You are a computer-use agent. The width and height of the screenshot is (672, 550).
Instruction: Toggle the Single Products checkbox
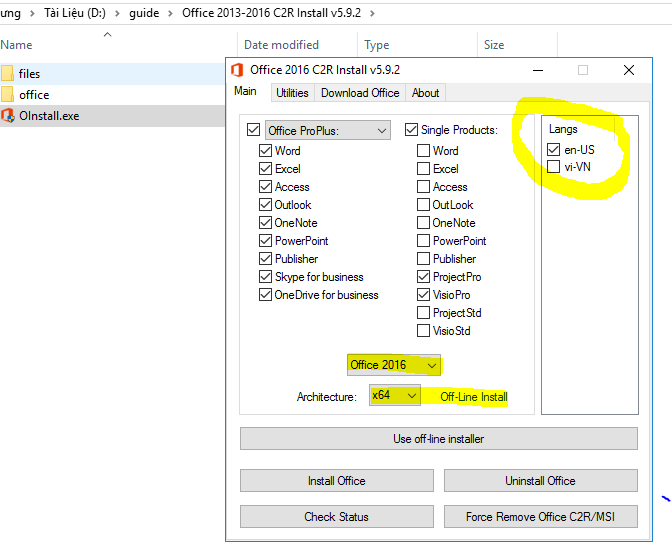click(x=411, y=129)
